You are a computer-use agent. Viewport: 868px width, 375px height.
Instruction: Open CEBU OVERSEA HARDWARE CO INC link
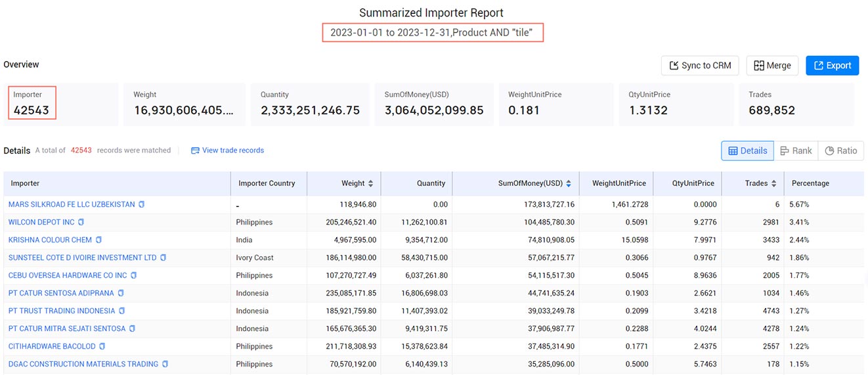click(x=68, y=275)
